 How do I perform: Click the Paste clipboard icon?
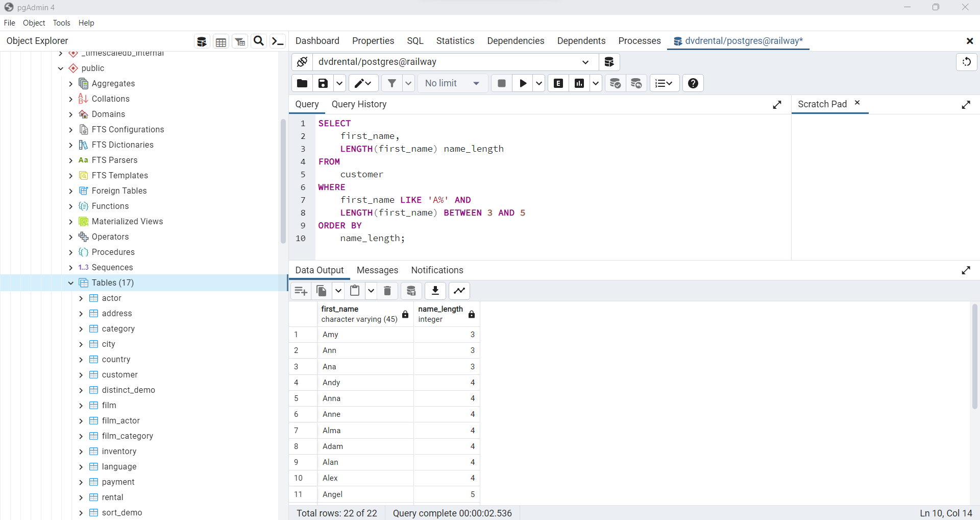[355, 291]
